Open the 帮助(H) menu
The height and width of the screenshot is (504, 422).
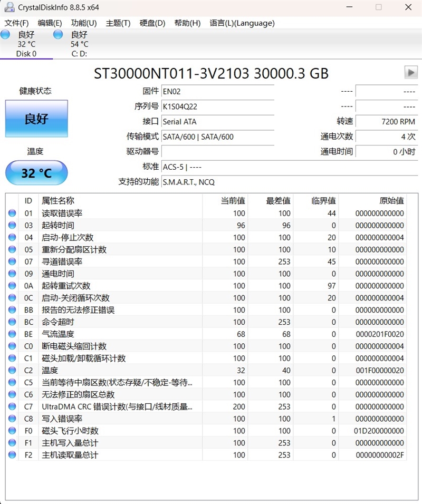187,23
